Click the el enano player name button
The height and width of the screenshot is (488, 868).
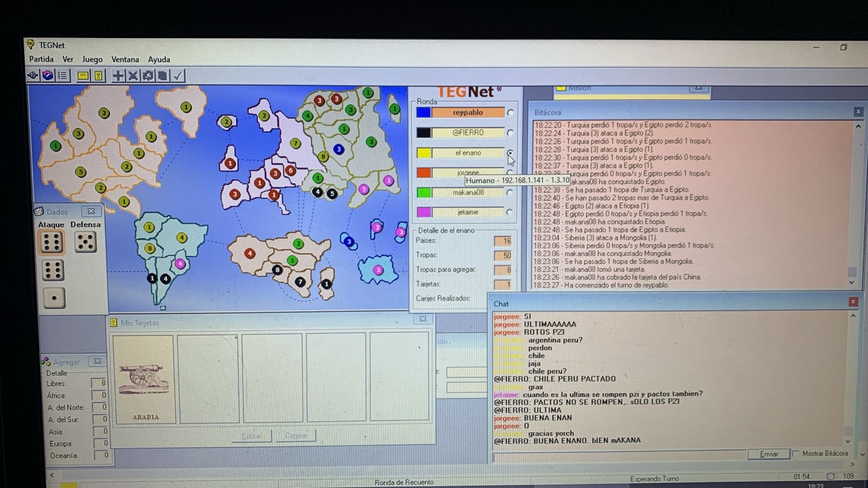point(468,153)
